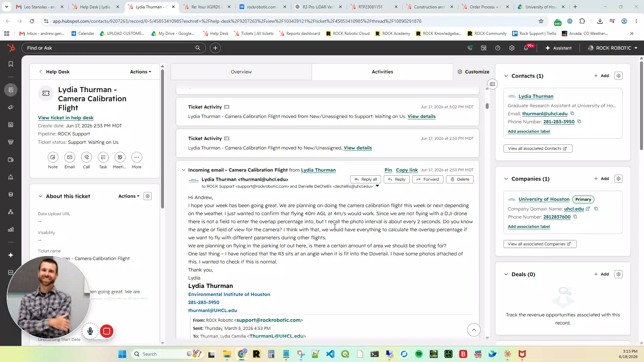
Task: Open the reporting bar chart sidebar icon
Action: click(11, 230)
